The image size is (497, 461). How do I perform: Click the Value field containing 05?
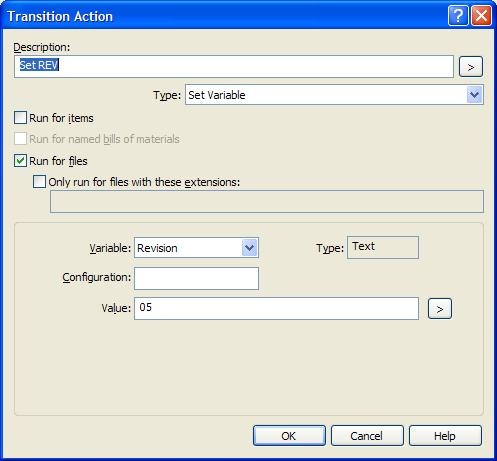276,308
